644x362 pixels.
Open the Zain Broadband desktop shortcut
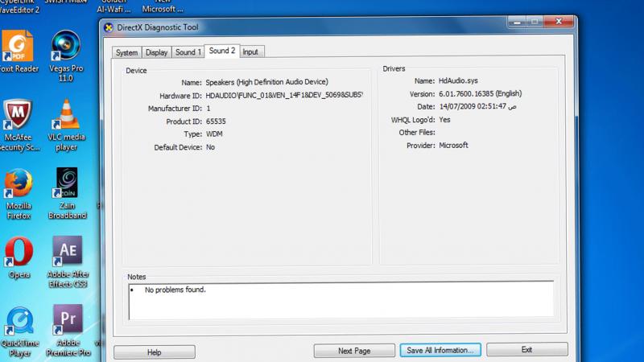click(x=67, y=193)
